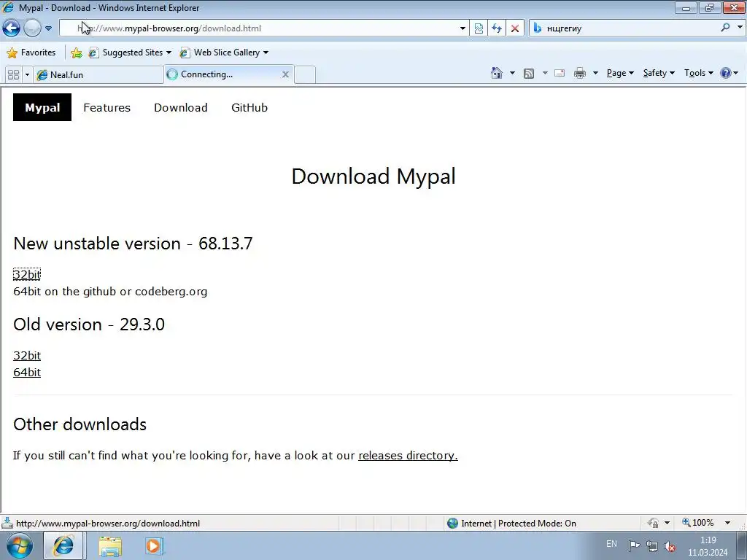Click the EN language indicator
The height and width of the screenshot is (560, 747).
(x=612, y=544)
